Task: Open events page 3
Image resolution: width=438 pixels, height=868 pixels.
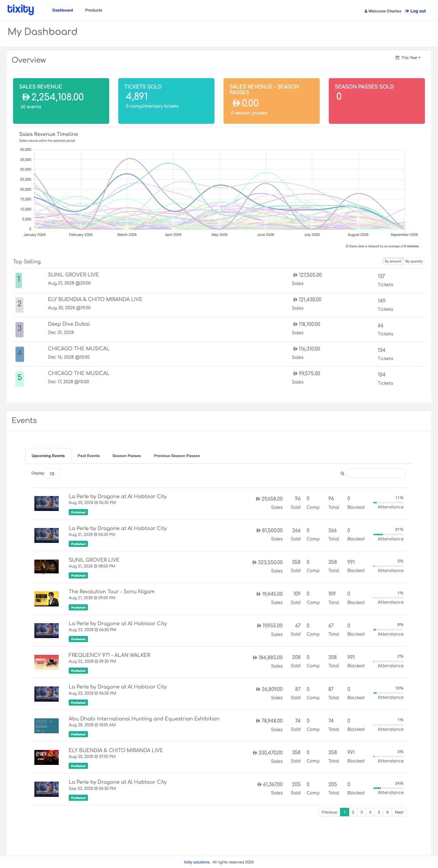Action: pos(362,812)
